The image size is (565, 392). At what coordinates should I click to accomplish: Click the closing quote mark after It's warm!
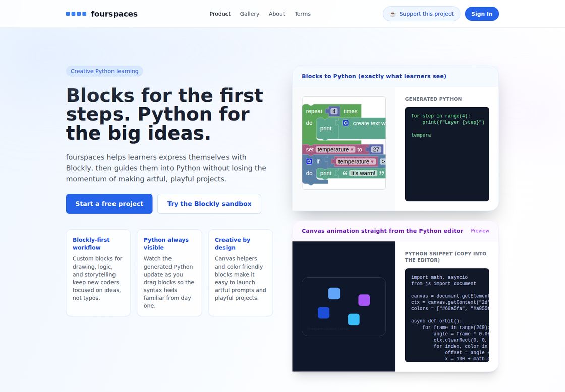(x=381, y=173)
